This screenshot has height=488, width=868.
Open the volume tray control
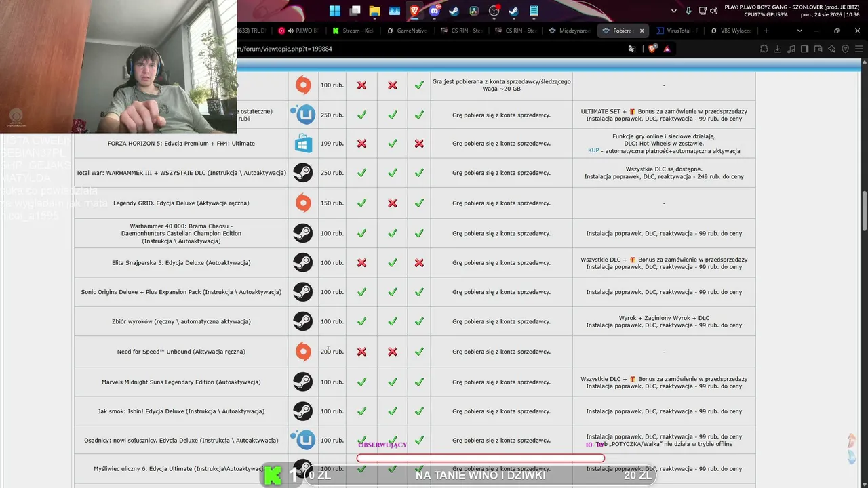click(714, 11)
